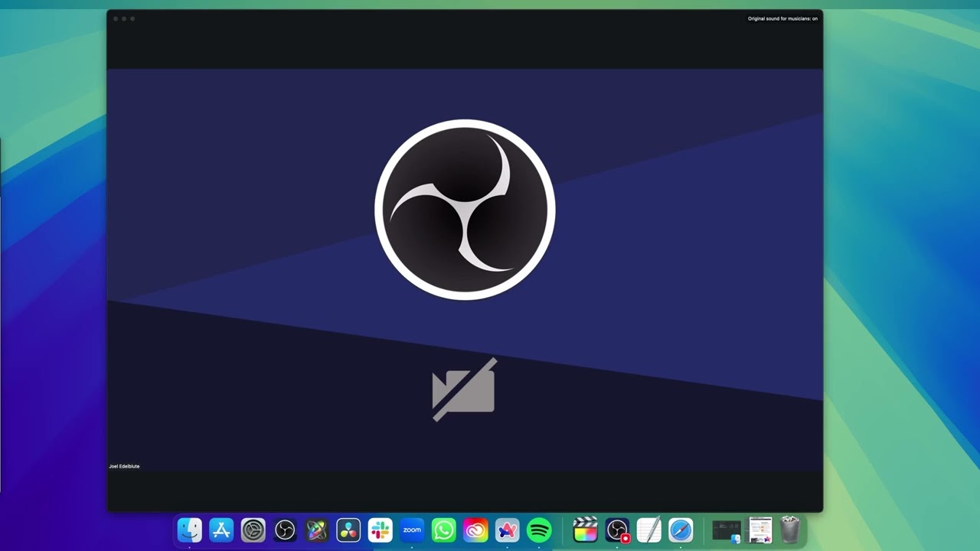Open the dark window-thumbnail stack in the Dock
Screen dimensions: 980x551
coord(727,530)
